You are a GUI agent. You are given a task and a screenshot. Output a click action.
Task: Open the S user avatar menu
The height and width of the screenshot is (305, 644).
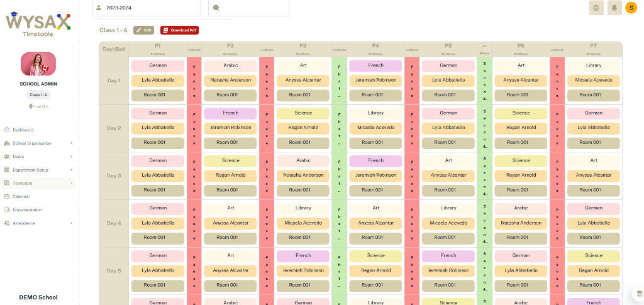point(631,8)
